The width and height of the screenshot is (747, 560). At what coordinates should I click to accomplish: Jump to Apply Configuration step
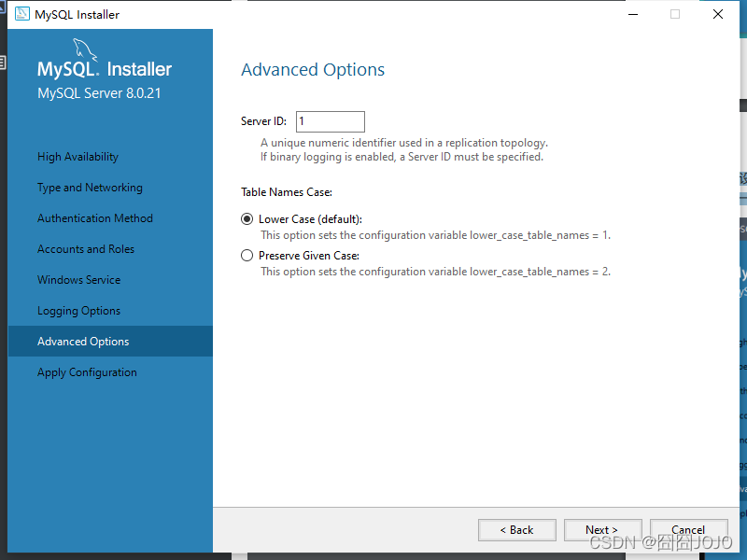click(87, 372)
